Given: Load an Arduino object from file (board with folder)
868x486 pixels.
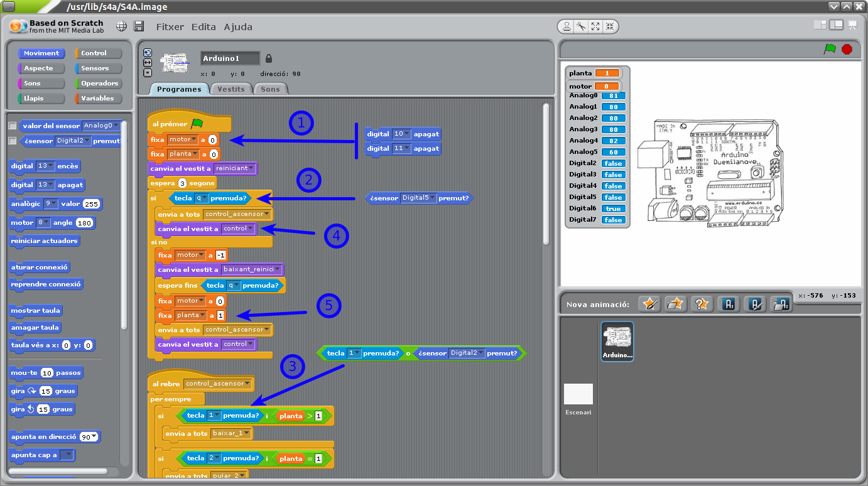Looking at the screenshot, I should [x=782, y=304].
